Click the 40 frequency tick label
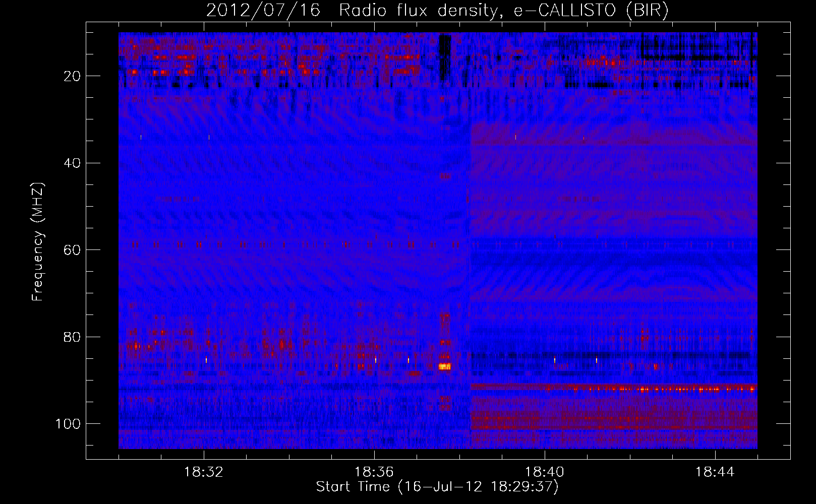Screen dimensions: 816x504 coord(73,163)
